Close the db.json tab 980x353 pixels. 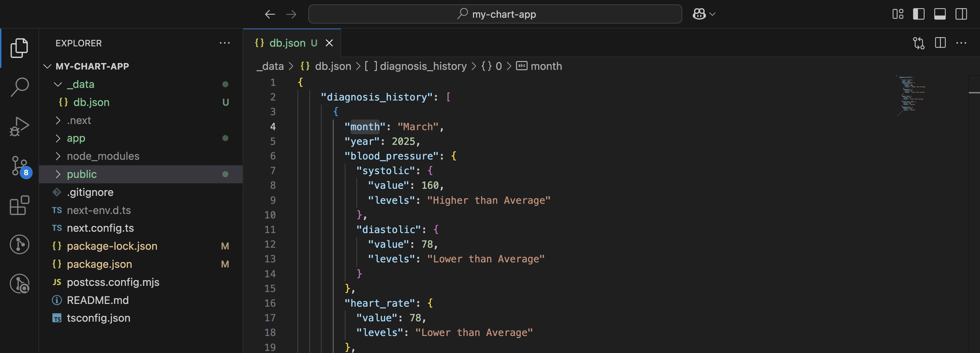(x=329, y=43)
